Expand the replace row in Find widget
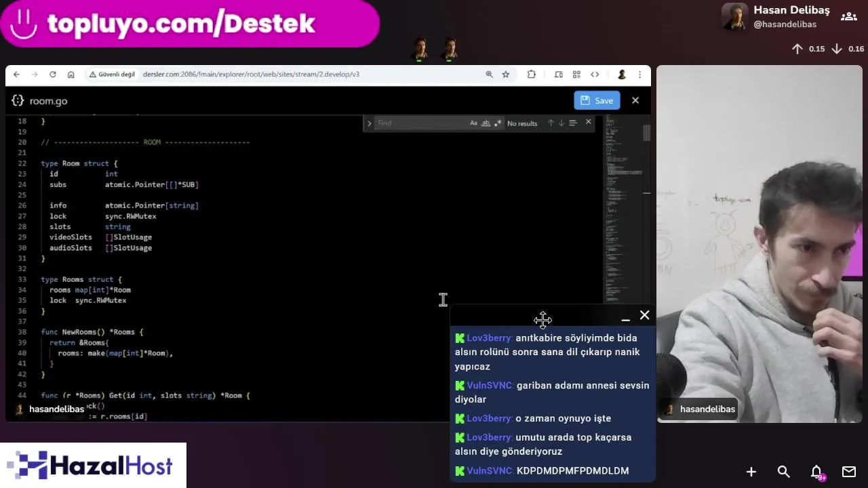The width and height of the screenshot is (868, 488). [369, 123]
